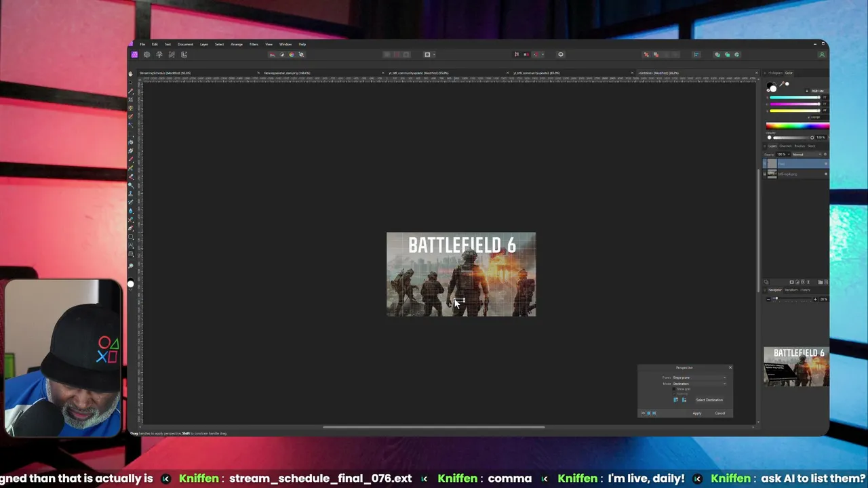Switch to the Histogram panel tab

[775, 73]
